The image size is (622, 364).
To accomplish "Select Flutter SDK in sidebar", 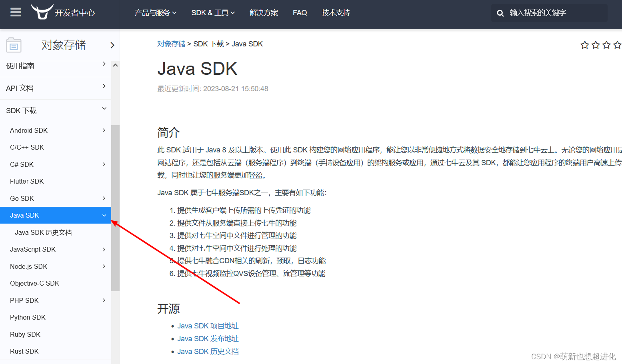I will pyautogui.click(x=27, y=182).
